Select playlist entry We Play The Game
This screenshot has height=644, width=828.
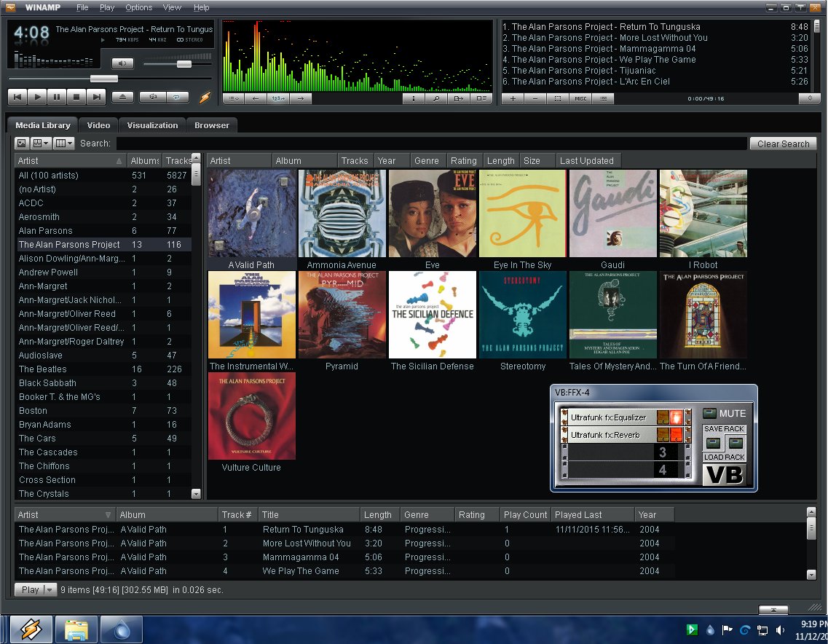point(655,60)
